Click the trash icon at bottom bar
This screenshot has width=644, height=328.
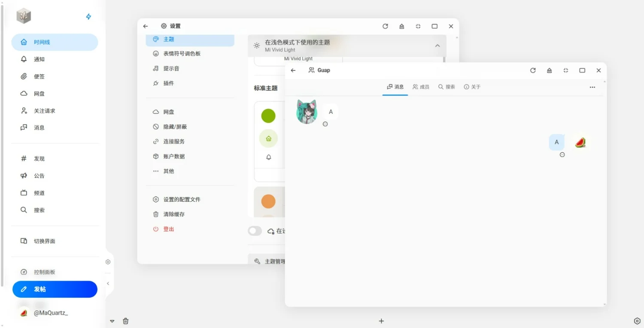pos(126,321)
